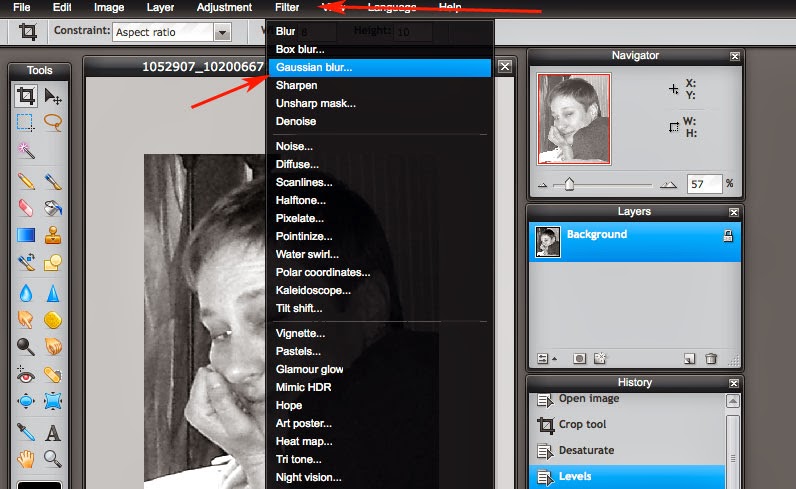This screenshot has height=489, width=796.
Task: Click the zoom percentage field showing 57
Action: pos(704,184)
